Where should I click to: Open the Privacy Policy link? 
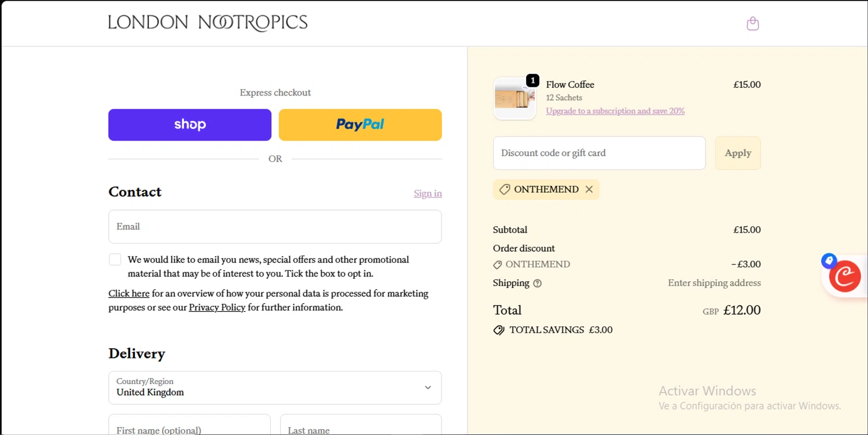pos(217,307)
